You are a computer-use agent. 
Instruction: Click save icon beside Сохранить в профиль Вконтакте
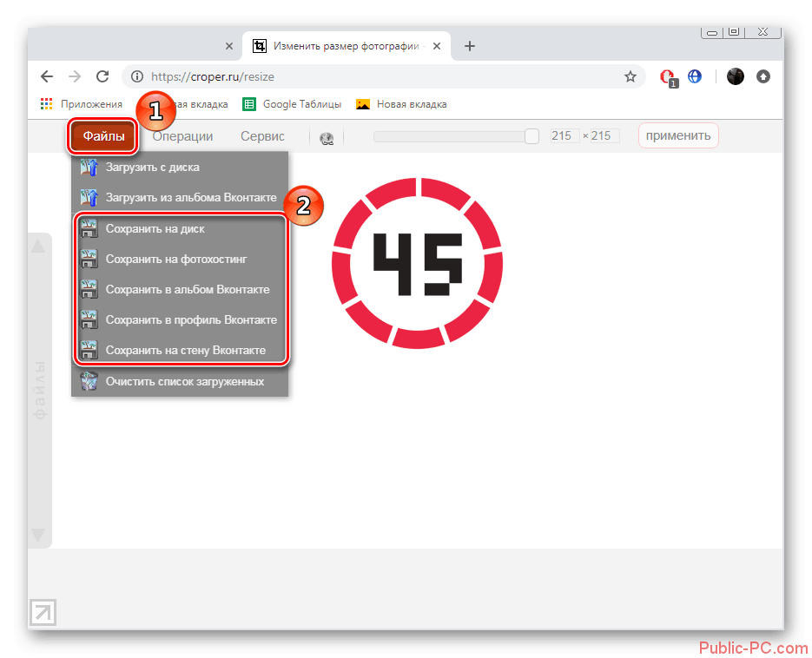[89, 320]
